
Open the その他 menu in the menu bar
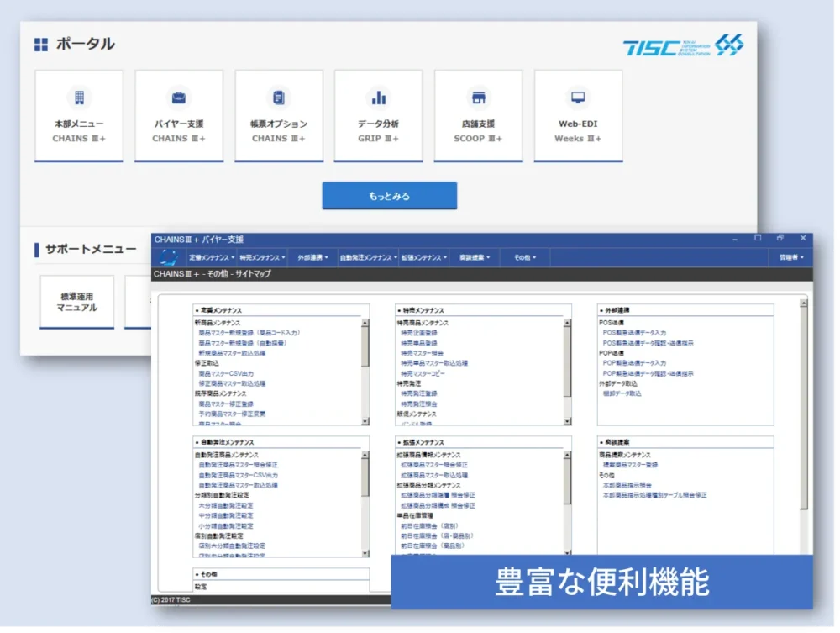coord(525,258)
